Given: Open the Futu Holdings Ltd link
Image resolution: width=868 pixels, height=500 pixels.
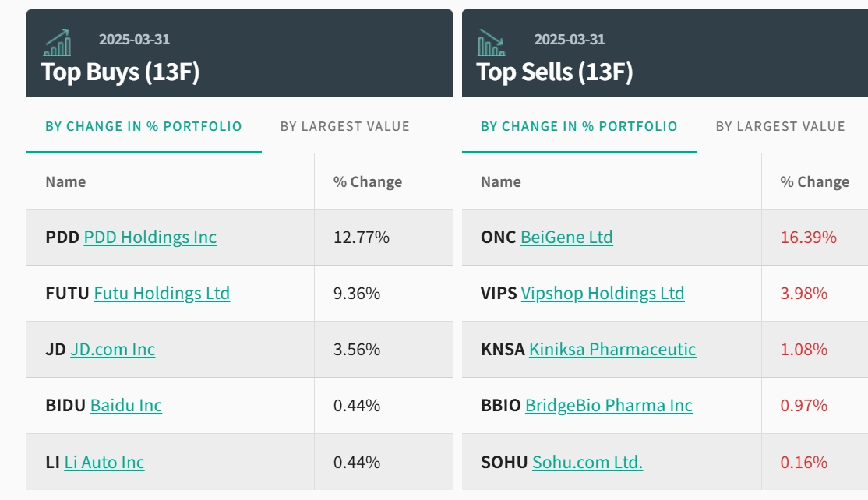Looking at the screenshot, I should tap(162, 294).
